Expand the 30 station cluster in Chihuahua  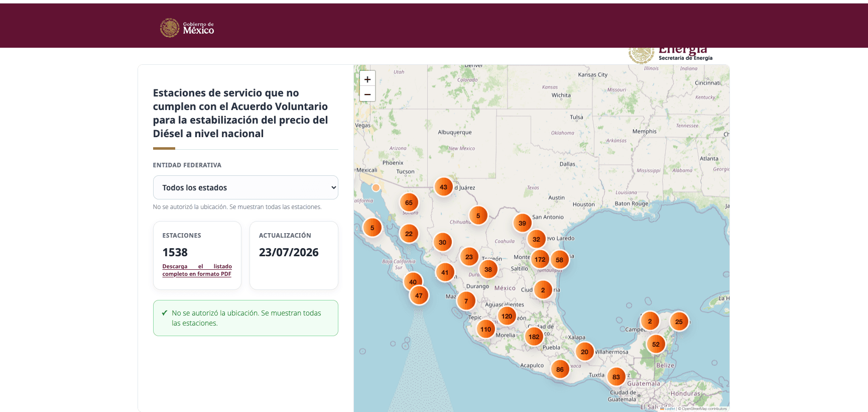[x=442, y=242]
